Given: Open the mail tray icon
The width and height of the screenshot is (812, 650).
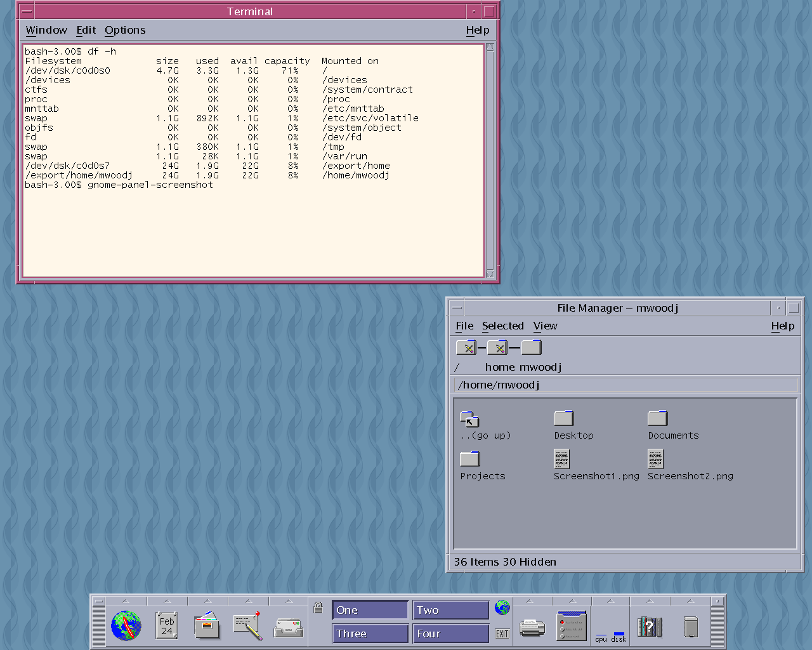Looking at the screenshot, I should pos(288,627).
